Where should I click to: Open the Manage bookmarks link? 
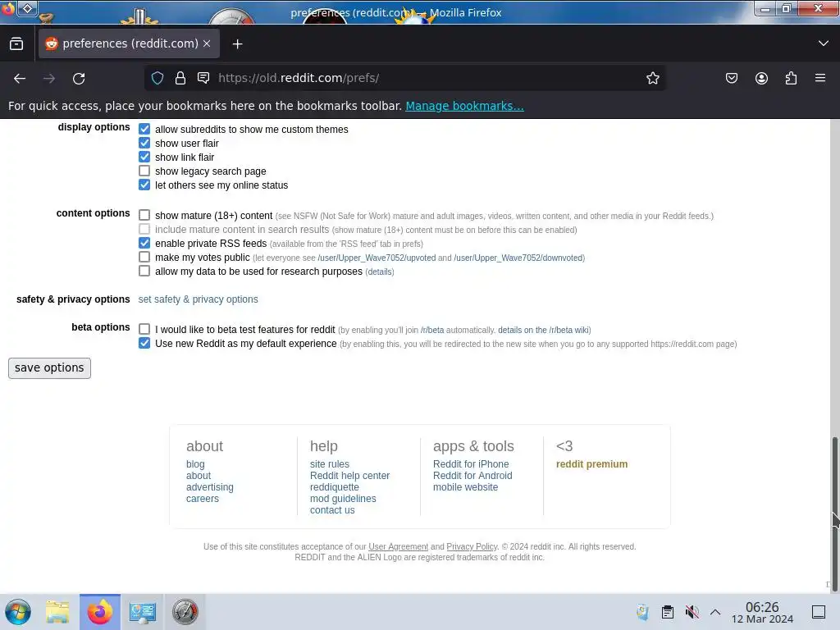tap(464, 106)
